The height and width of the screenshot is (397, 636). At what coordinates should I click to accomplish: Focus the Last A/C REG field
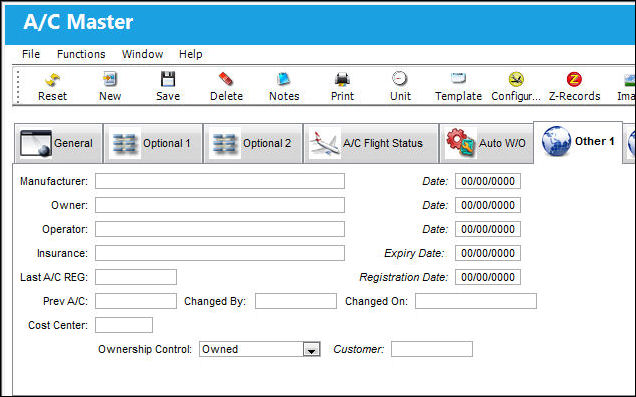tap(136, 277)
